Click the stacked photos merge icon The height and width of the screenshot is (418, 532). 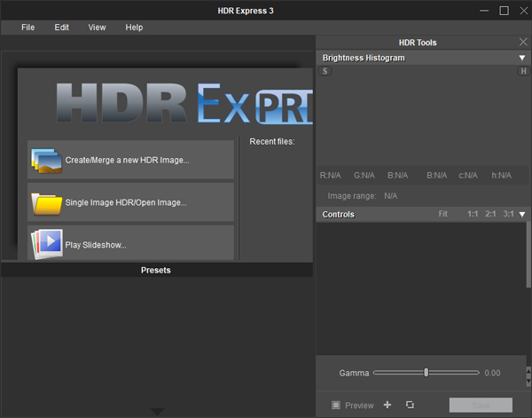46,161
